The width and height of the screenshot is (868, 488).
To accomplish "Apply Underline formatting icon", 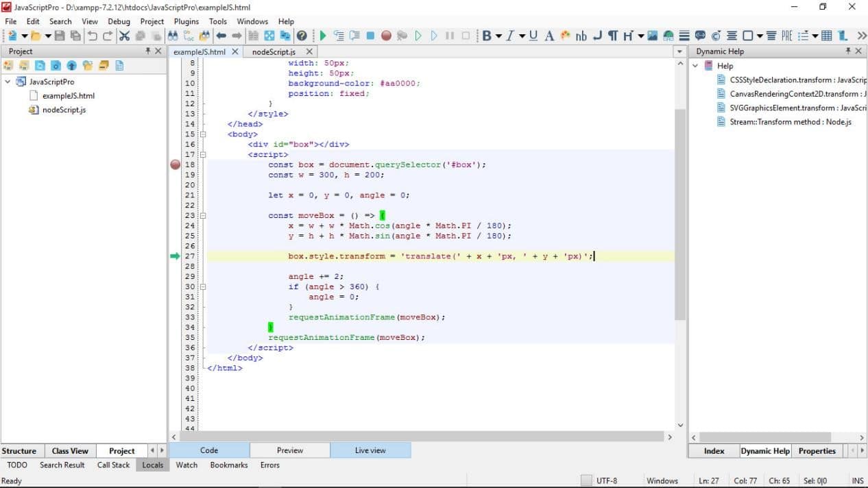I will point(533,36).
